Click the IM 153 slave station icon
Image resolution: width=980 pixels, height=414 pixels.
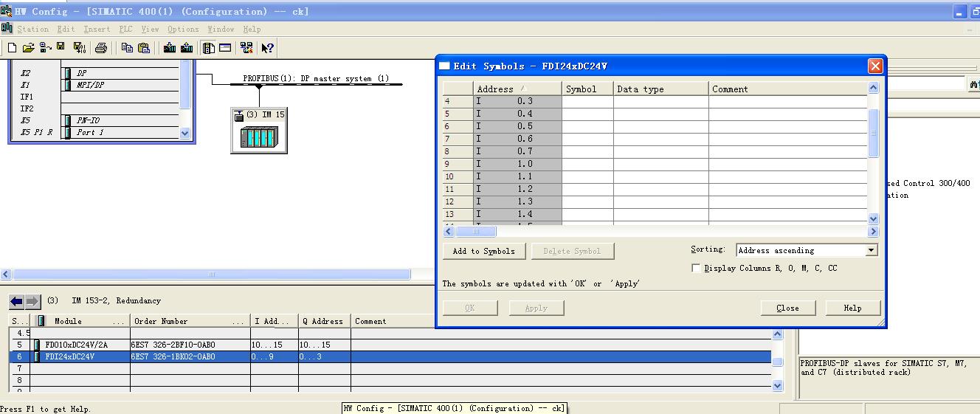pos(258,137)
